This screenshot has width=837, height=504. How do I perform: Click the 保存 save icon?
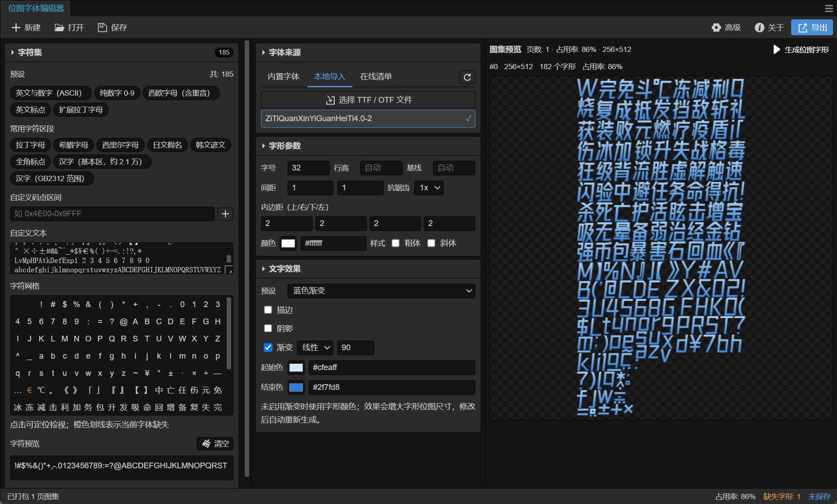pos(102,27)
